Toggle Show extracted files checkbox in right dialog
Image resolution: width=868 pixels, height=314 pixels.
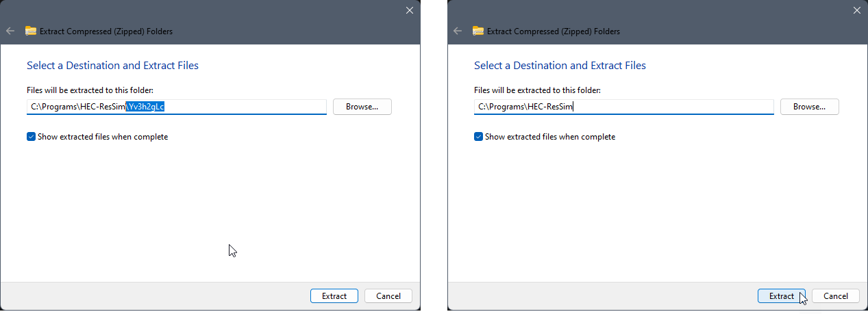[x=478, y=137]
